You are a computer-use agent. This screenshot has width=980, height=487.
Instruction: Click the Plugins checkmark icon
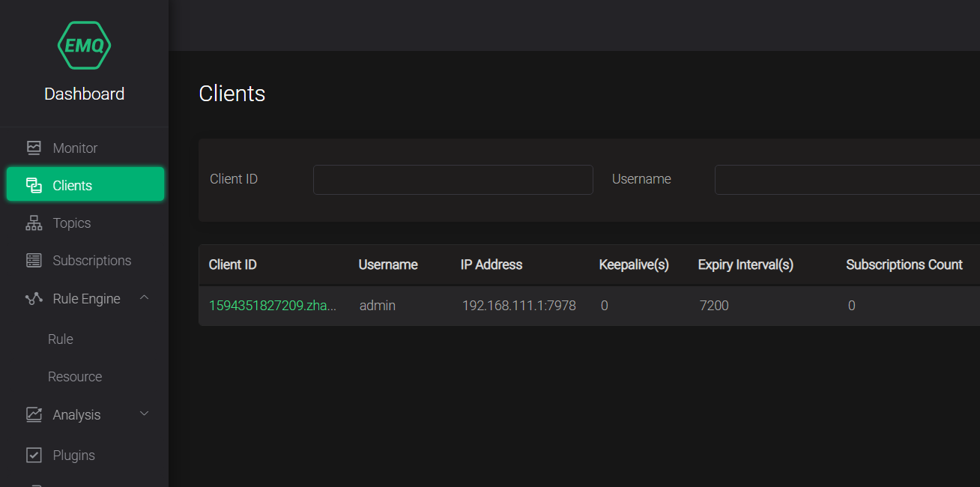pyautogui.click(x=34, y=455)
